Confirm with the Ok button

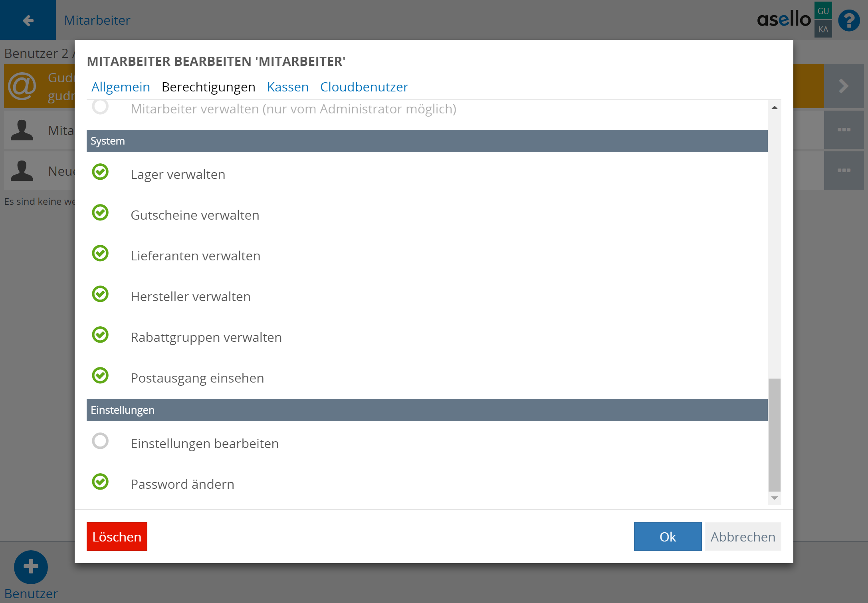tap(667, 537)
